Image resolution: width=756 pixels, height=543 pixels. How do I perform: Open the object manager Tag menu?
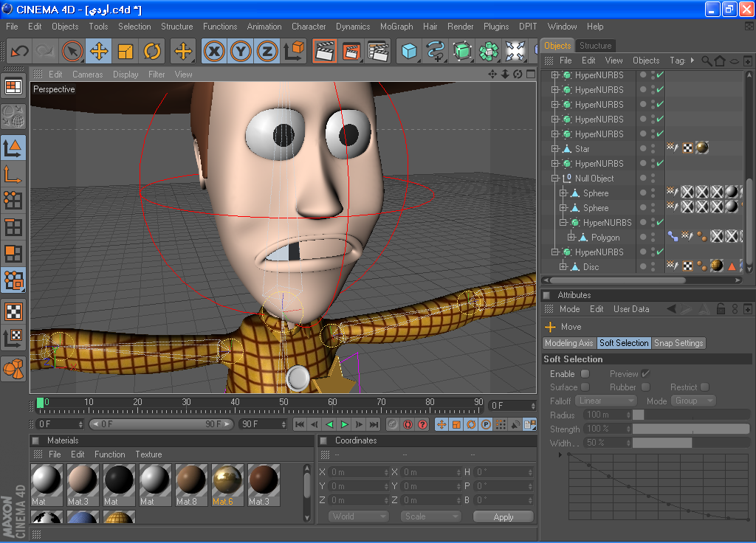click(677, 60)
